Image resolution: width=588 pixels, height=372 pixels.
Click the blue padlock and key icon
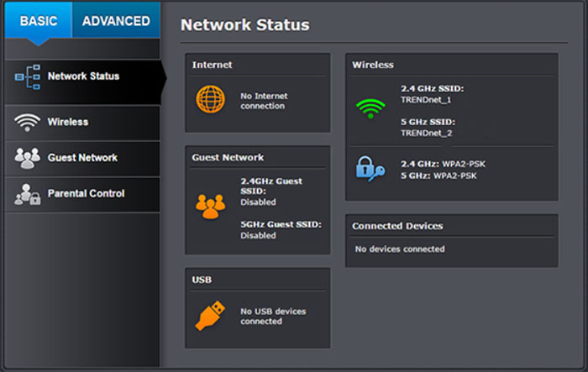(x=370, y=169)
